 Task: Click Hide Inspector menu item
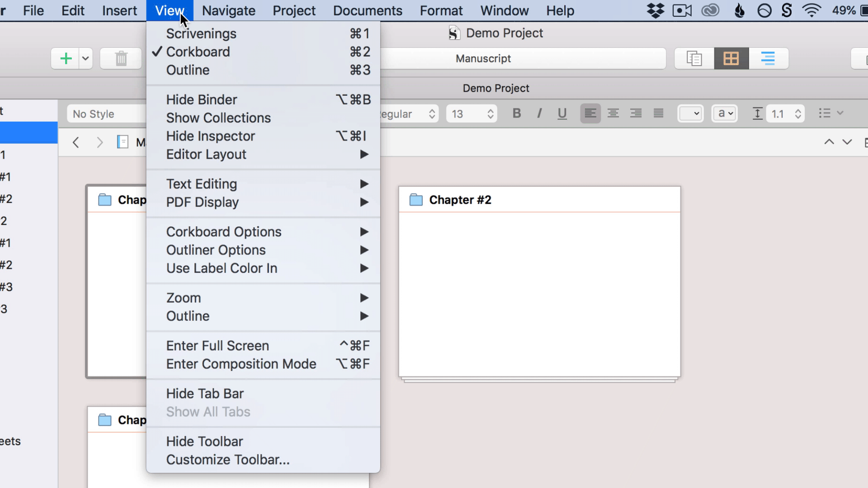[x=263, y=136]
